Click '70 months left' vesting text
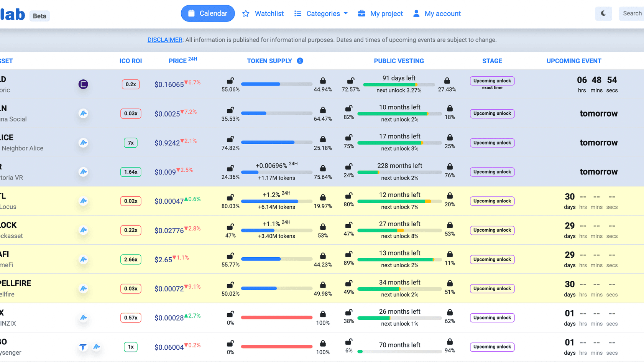The image size is (644, 362). pos(399,345)
